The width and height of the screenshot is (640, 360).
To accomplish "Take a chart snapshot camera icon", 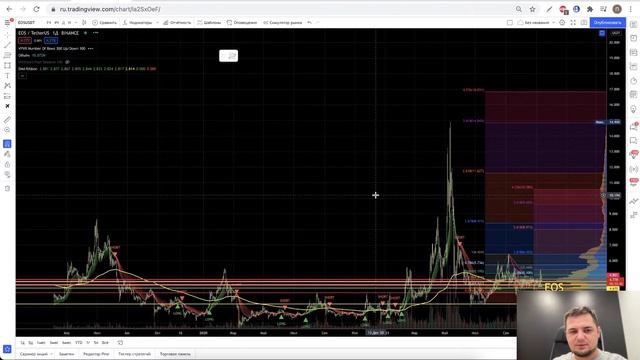I will pos(584,22).
